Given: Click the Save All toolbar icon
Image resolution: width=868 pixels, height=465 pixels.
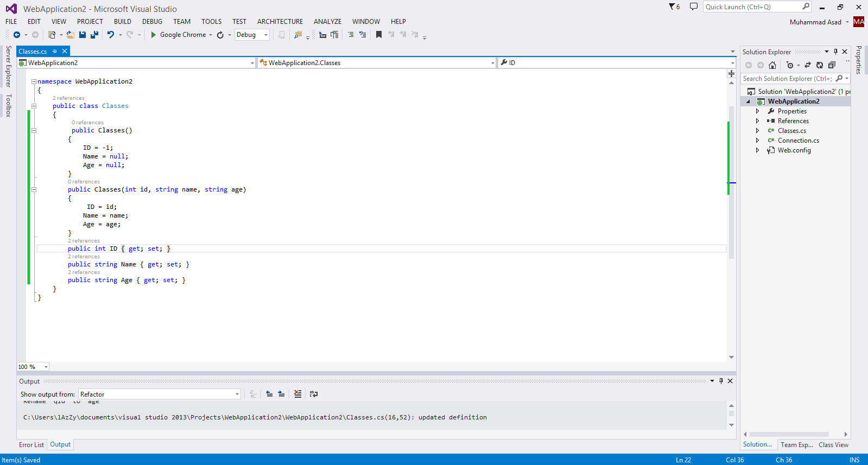Looking at the screenshot, I should coord(94,35).
